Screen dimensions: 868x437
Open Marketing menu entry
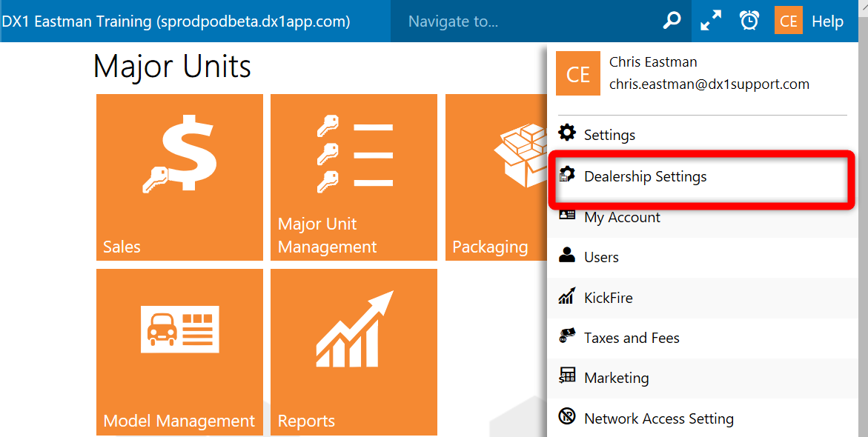(702, 378)
